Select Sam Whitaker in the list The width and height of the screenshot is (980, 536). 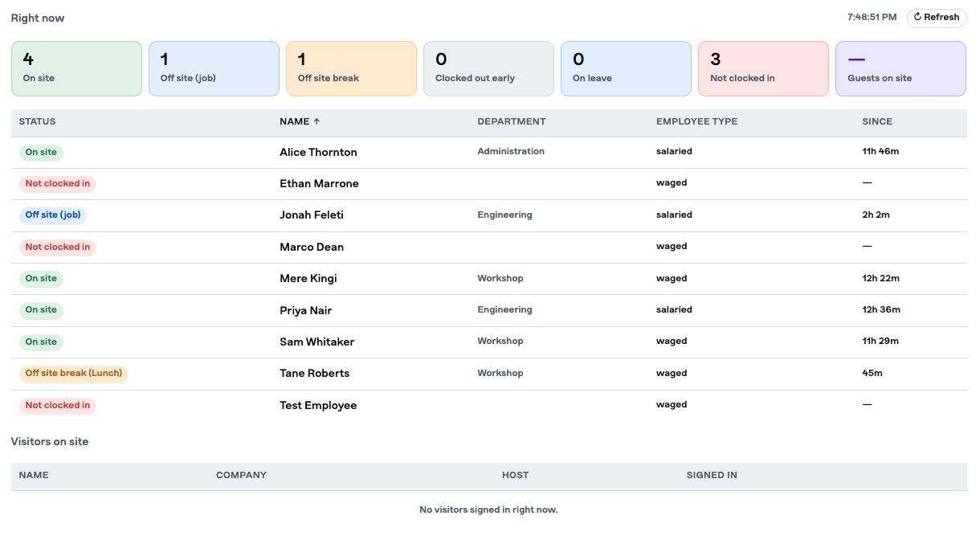(x=316, y=342)
